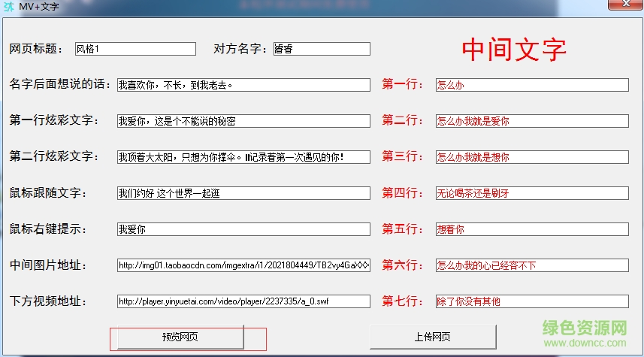Edit the 第七行 field 除了你没有其他
Viewport: 644px width, 357px height.
532,301
